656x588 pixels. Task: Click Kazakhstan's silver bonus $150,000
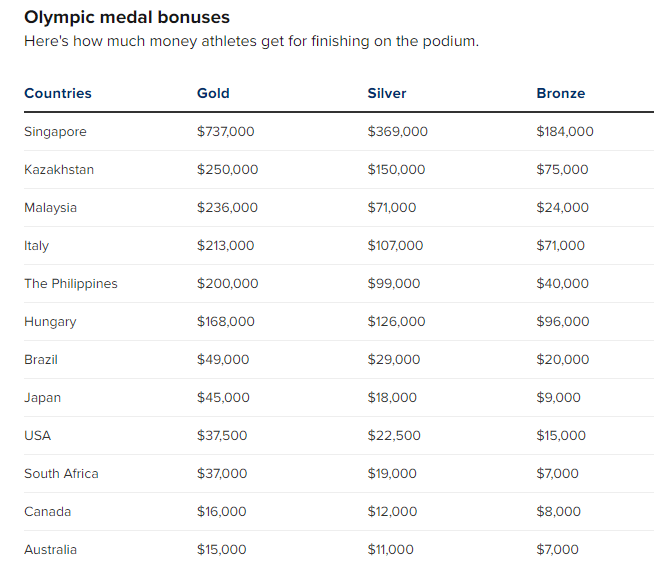point(396,170)
